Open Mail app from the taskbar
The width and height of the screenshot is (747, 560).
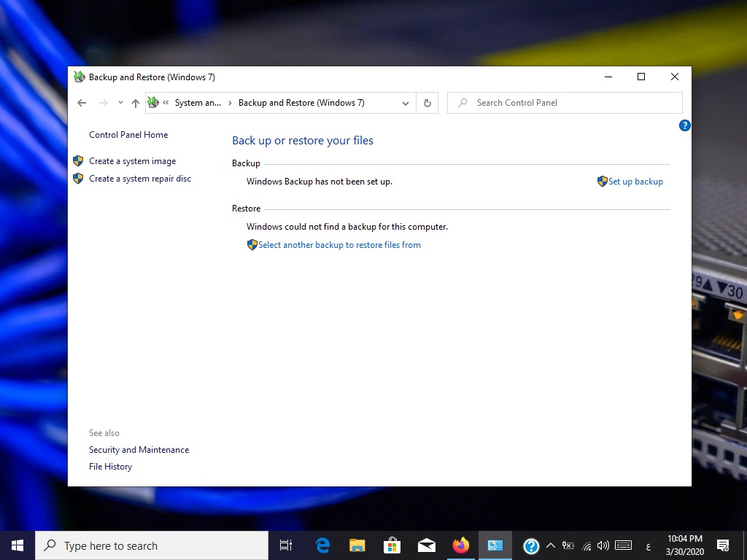(426, 545)
